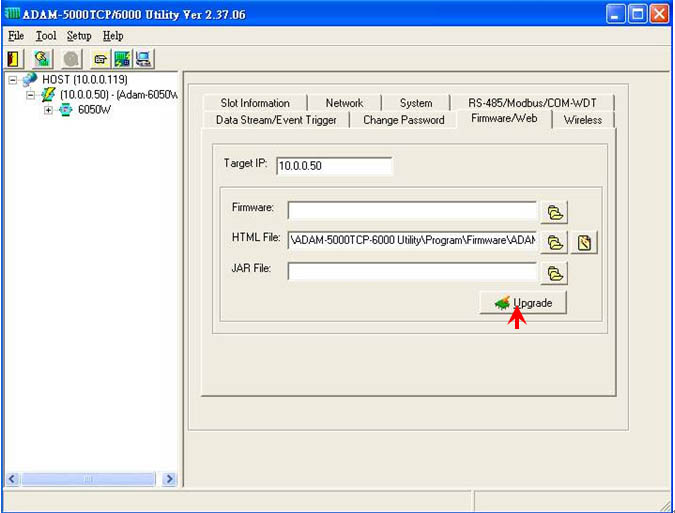Select the Firmware/Web tab
The image size is (675, 513).
(504, 118)
